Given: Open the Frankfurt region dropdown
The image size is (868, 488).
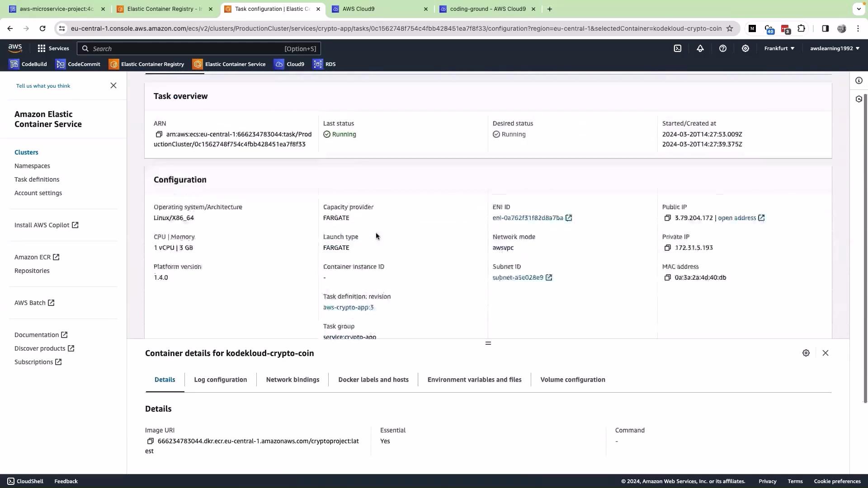Looking at the screenshot, I should click(x=779, y=48).
